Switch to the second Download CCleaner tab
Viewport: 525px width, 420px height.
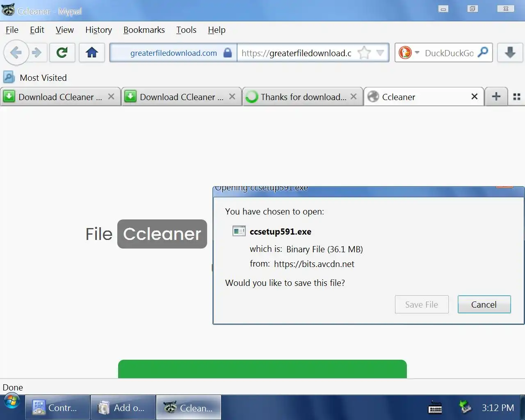(x=182, y=97)
